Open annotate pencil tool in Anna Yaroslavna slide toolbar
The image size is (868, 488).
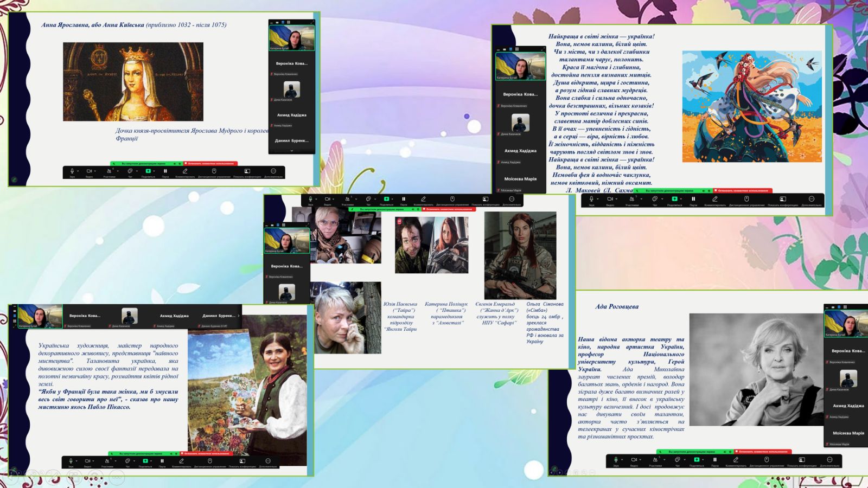[185, 171]
